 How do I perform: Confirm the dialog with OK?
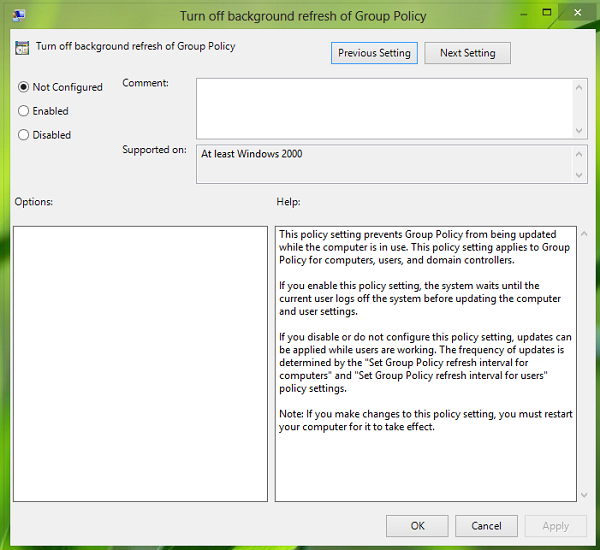417,525
